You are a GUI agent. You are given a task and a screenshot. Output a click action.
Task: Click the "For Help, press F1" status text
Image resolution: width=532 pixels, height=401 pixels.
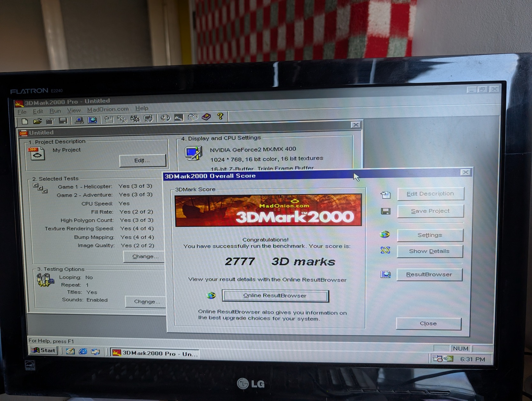point(51,341)
